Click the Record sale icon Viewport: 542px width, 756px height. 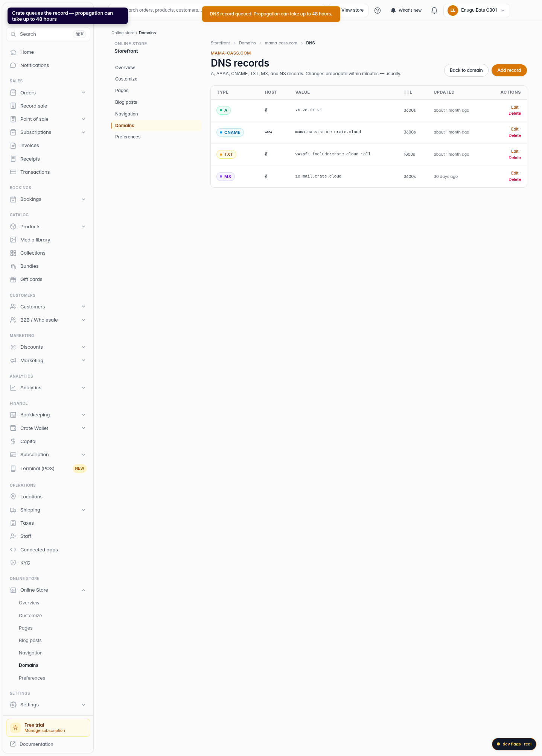(x=13, y=106)
